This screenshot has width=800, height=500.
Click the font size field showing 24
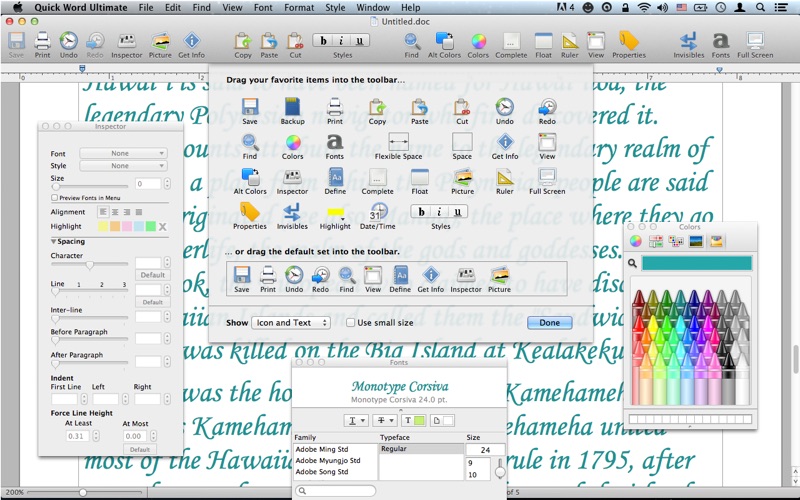(x=485, y=449)
